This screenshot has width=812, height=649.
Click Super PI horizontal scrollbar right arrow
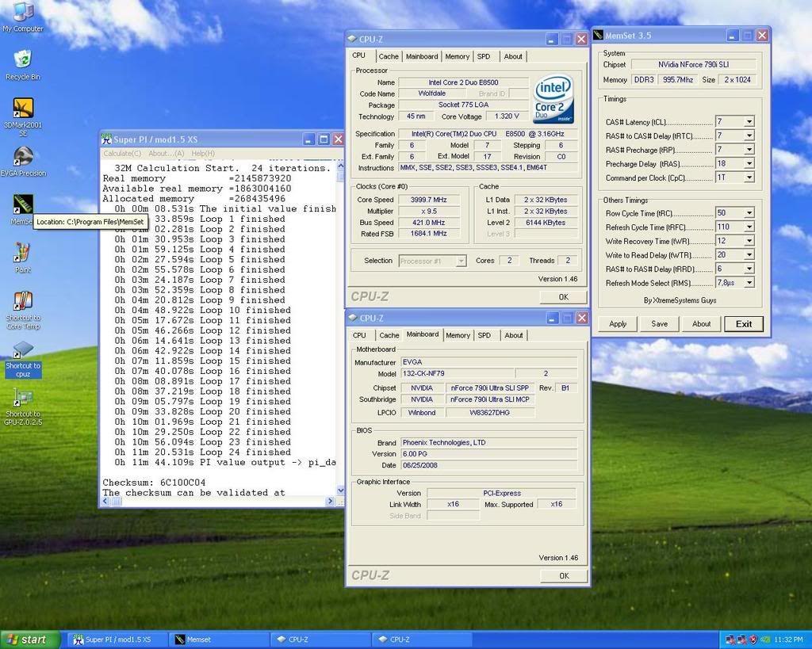pos(330,501)
